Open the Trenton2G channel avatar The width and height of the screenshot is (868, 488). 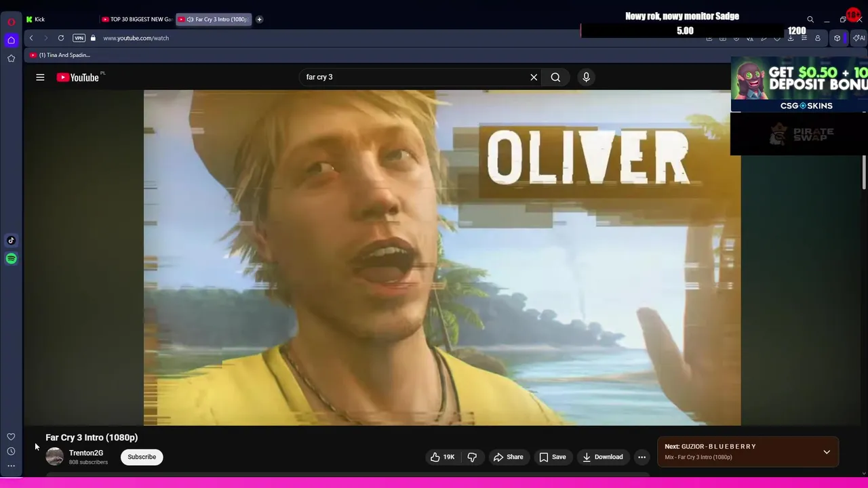54,457
